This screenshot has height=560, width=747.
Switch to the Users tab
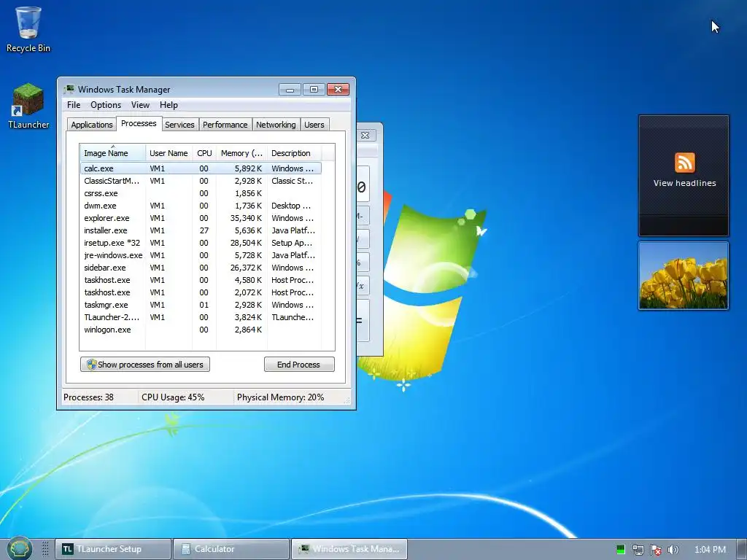tap(314, 124)
